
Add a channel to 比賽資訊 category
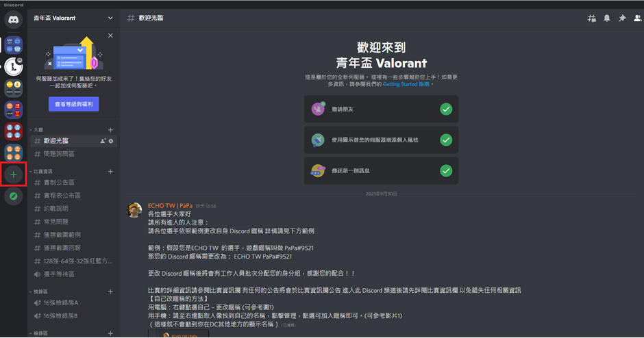110,172
